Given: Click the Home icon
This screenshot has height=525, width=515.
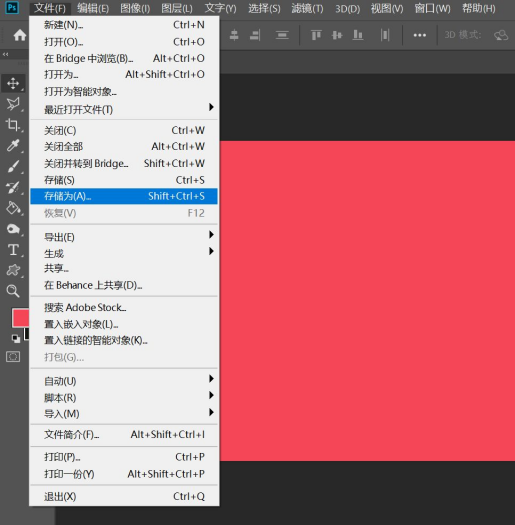Looking at the screenshot, I should 20,35.
